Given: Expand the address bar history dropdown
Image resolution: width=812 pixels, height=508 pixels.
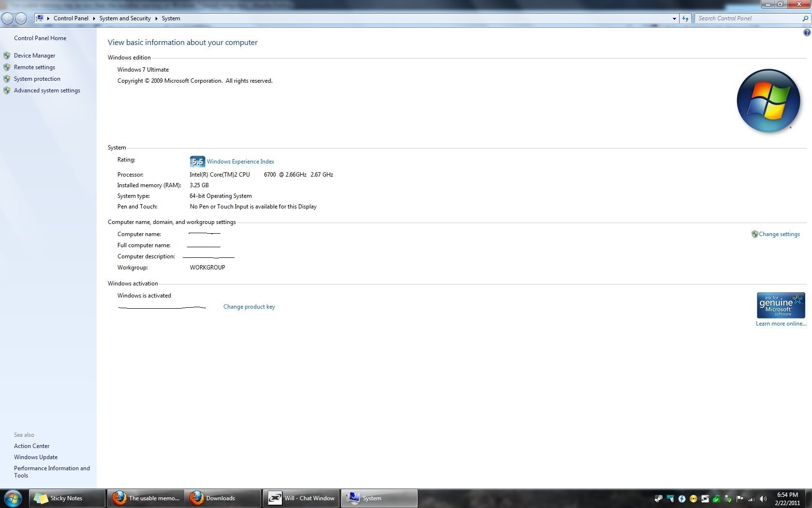Looking at the screenshot, I should point(674,18).
